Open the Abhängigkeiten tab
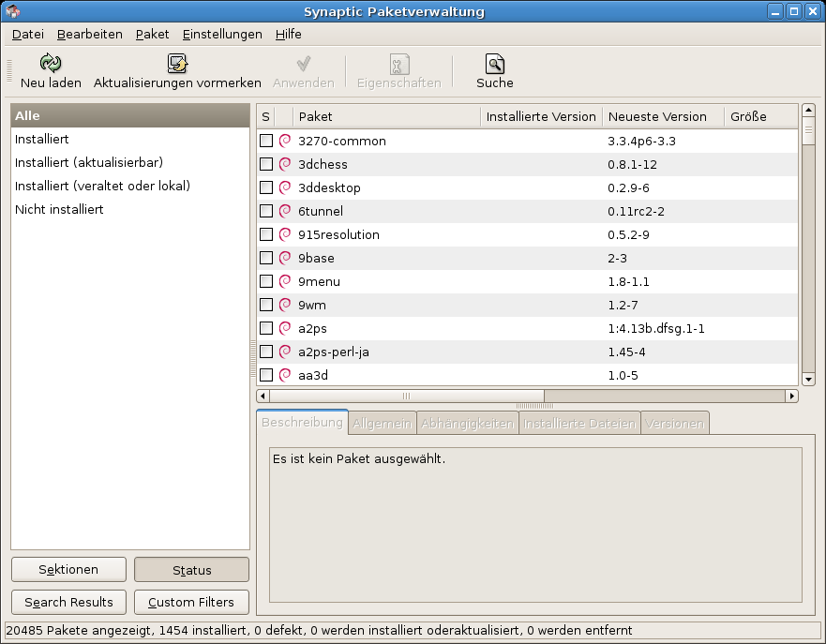This screenshot has width=826, height=644. tap(467, 424)
